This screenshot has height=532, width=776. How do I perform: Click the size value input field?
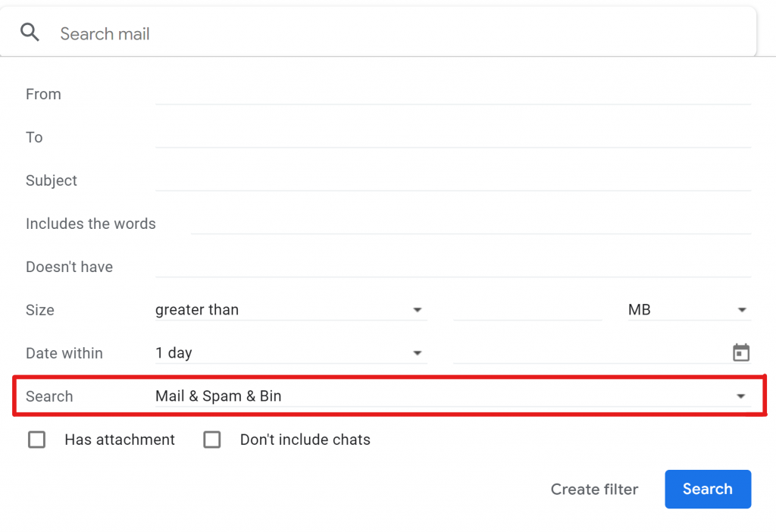[x=527, y=310]
